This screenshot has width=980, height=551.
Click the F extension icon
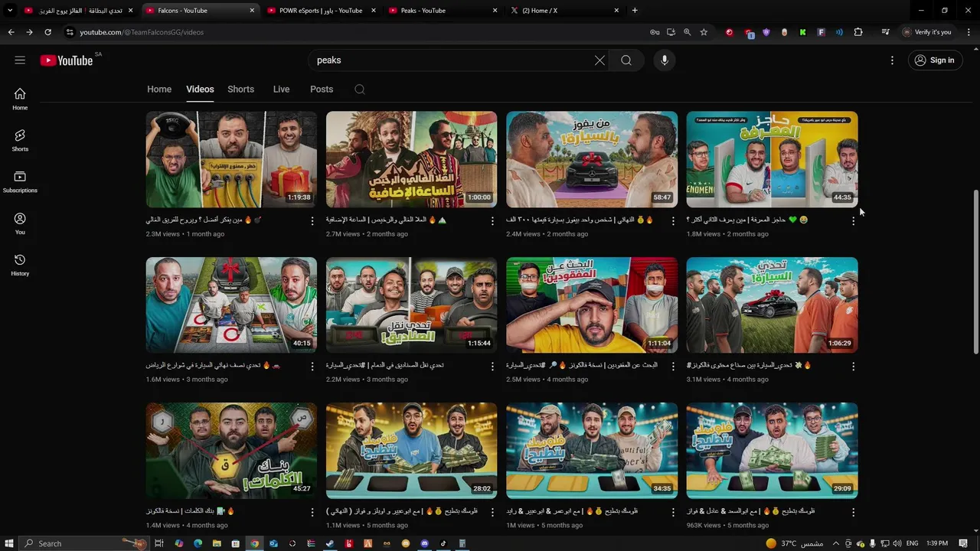click(x=821, y=32)
